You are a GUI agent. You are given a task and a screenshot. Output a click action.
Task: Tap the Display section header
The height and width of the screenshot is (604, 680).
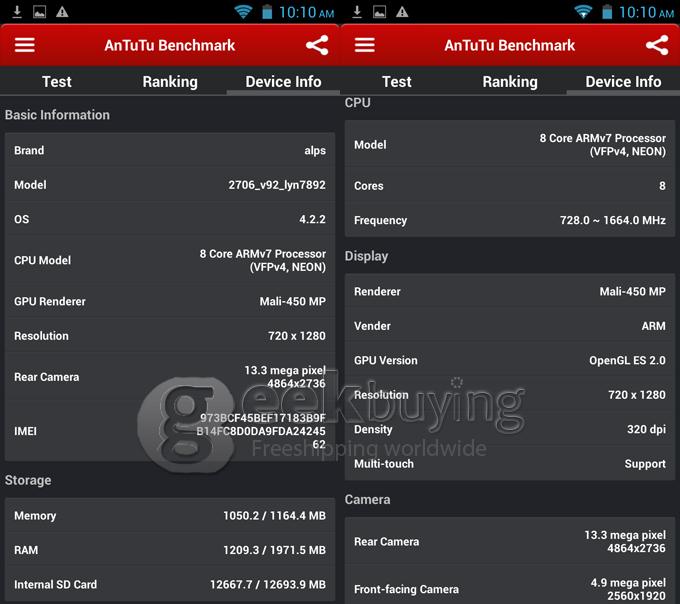pyautogui.click(x=366, y=256)
